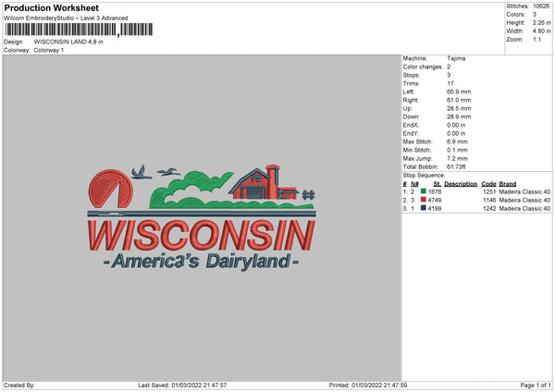Image resolution: width=555 pixels, height=392 pixels.
Task: Select the Wisconsin embroidery design preview
Action: pos(202,218)
